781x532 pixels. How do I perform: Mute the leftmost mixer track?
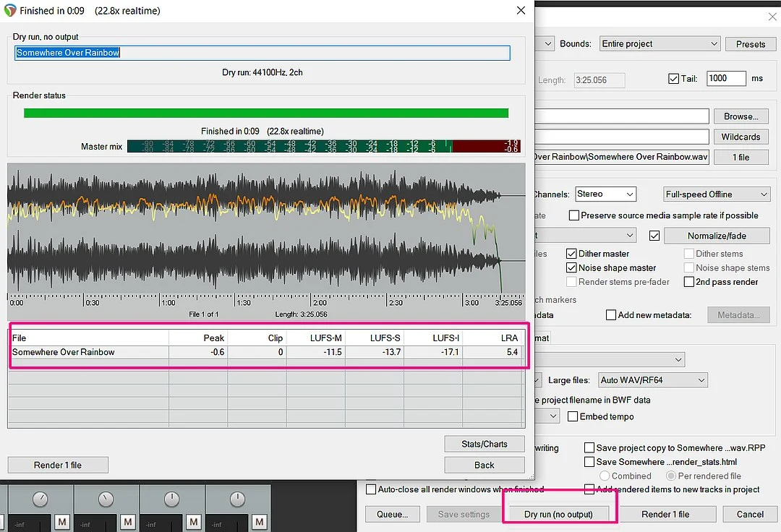coord(62,521)
